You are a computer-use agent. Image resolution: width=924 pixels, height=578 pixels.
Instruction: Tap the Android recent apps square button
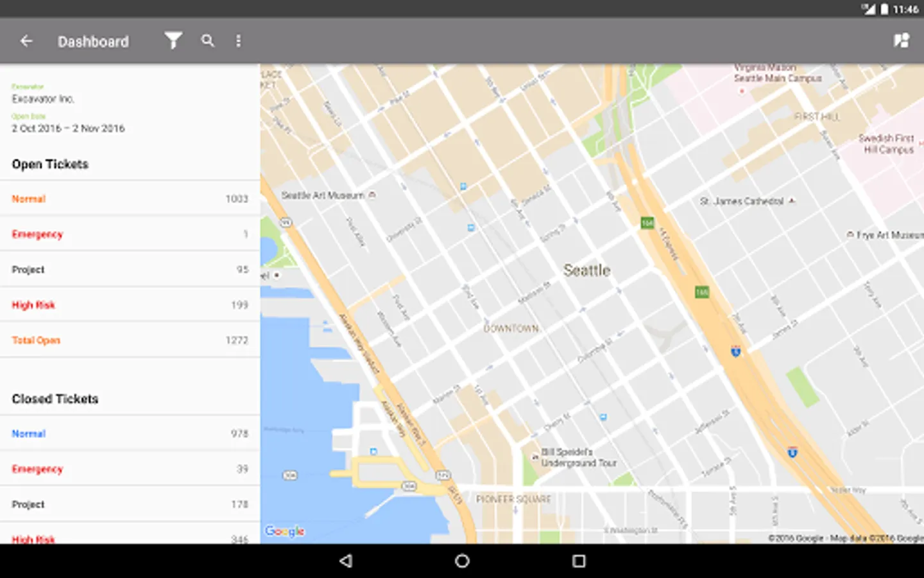[579, 561]
